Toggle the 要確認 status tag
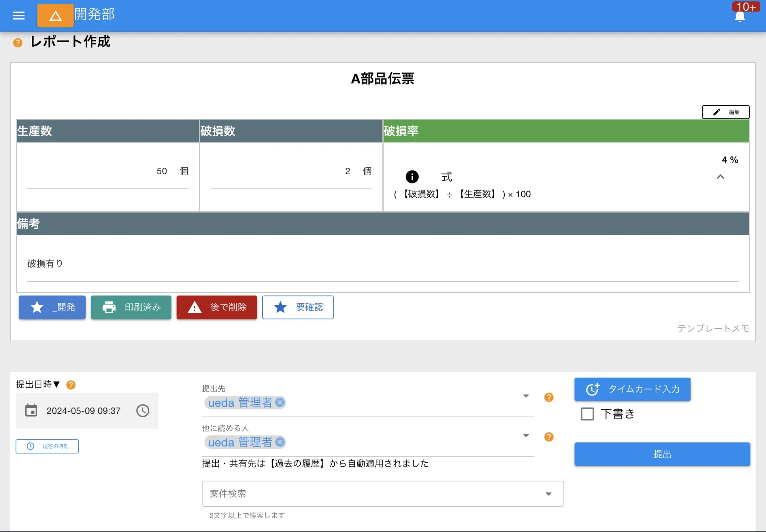The width and height of the screenshot is (766, 532). 298,307
